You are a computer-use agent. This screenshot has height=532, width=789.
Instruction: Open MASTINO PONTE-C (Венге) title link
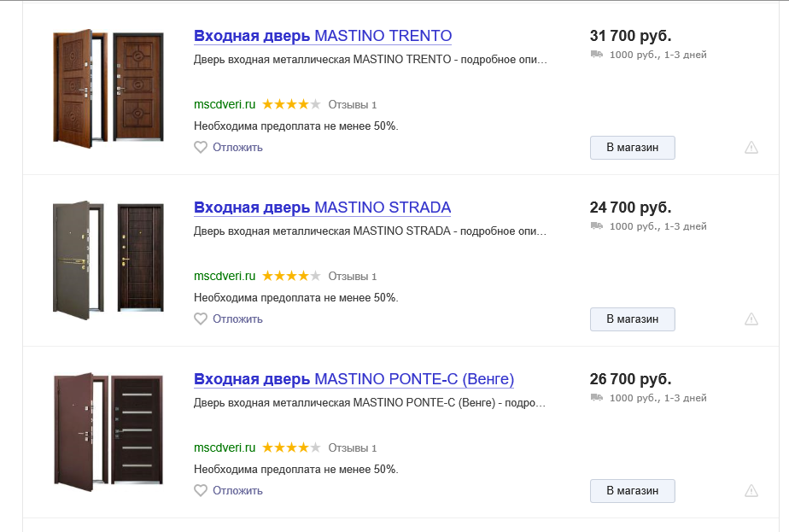coord(354,379)
